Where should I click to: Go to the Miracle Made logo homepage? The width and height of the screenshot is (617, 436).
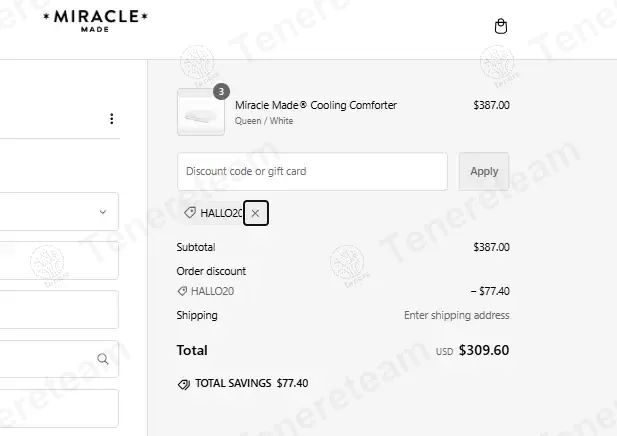96,21
